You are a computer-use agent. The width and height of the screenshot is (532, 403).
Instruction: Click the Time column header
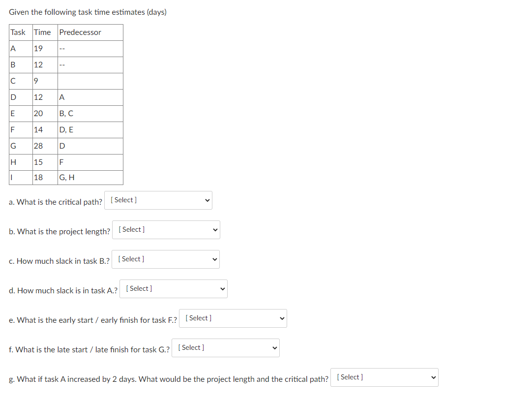click(x=42, y=32)
